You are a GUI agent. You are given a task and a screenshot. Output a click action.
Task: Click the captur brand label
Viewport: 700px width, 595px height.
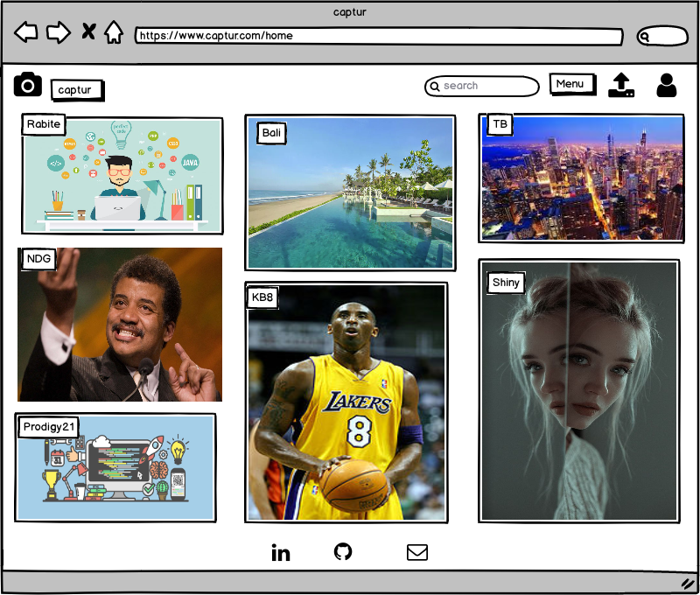point(77,90)
